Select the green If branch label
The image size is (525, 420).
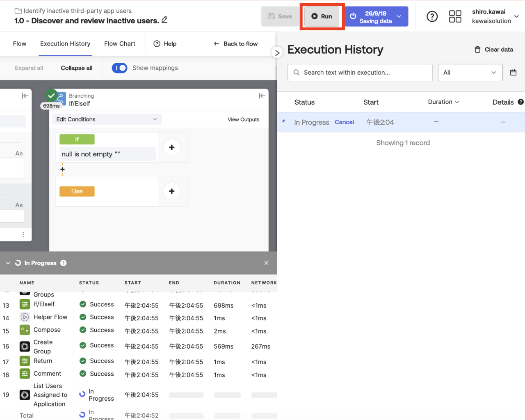pyautogui.click(x=77, y=139)
